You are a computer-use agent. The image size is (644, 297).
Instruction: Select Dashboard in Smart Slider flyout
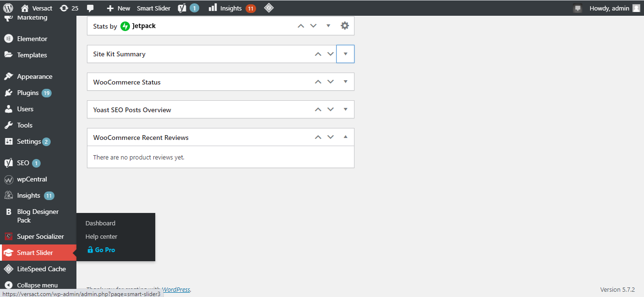click(100, 223)
